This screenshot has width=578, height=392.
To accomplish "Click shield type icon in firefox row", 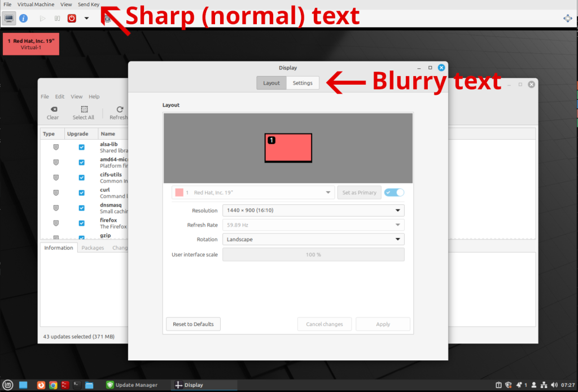I will pyautogui.click(x=56, y=223).
